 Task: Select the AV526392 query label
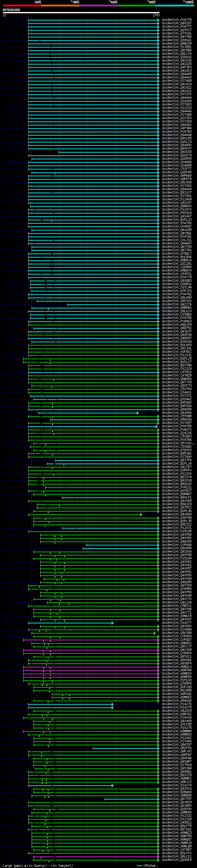click(11, 10)
